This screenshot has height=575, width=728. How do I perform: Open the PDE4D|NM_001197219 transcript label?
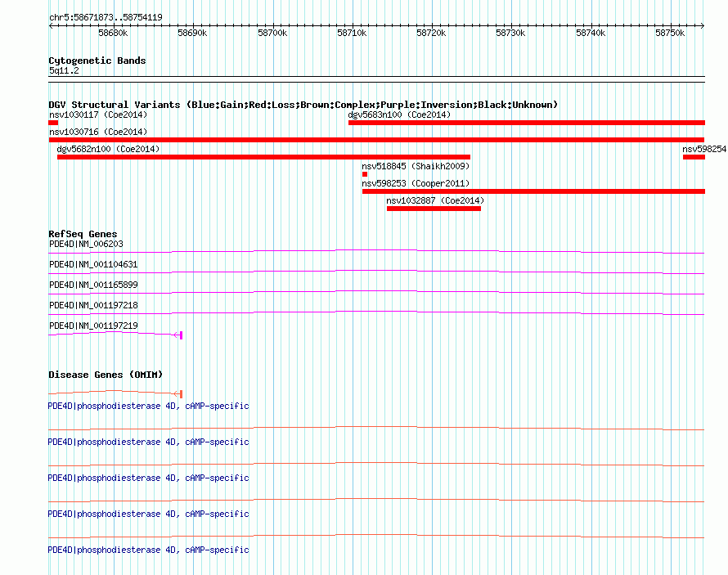coord(93,326)
